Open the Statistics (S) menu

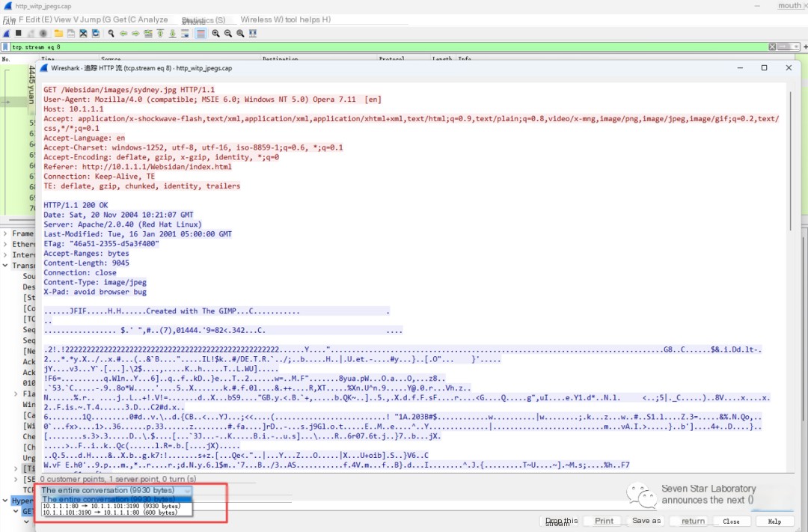pyautogui.click(x=203, y=20)
